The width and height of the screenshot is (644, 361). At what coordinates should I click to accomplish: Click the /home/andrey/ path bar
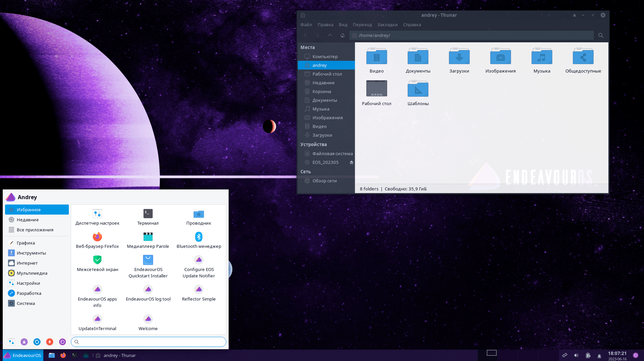click(x=471, y=35)
